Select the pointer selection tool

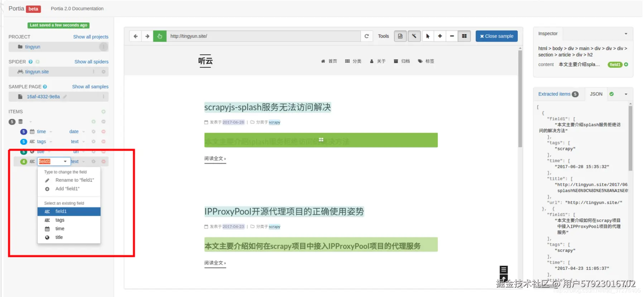pyautogui.click(x=428, y=36)
